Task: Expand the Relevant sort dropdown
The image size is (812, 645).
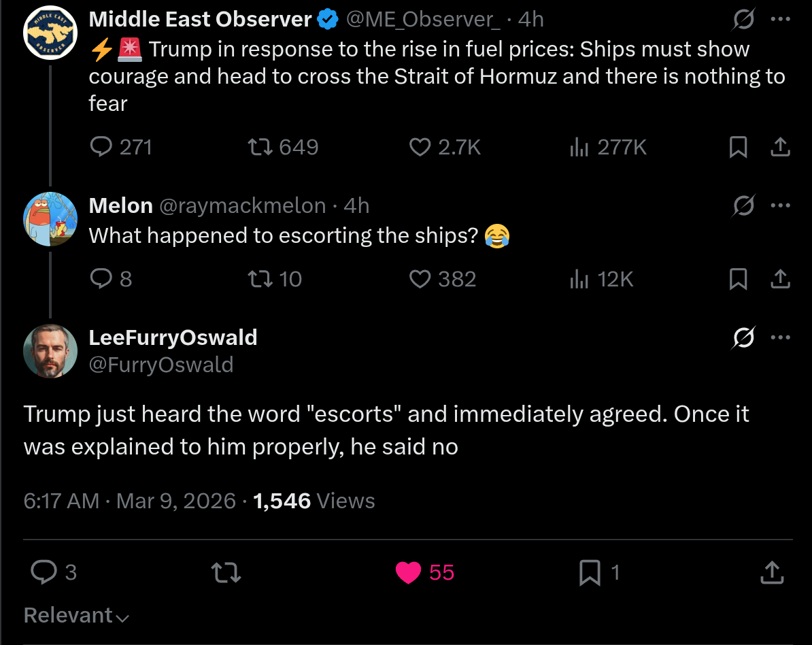Action: point(76,616)
